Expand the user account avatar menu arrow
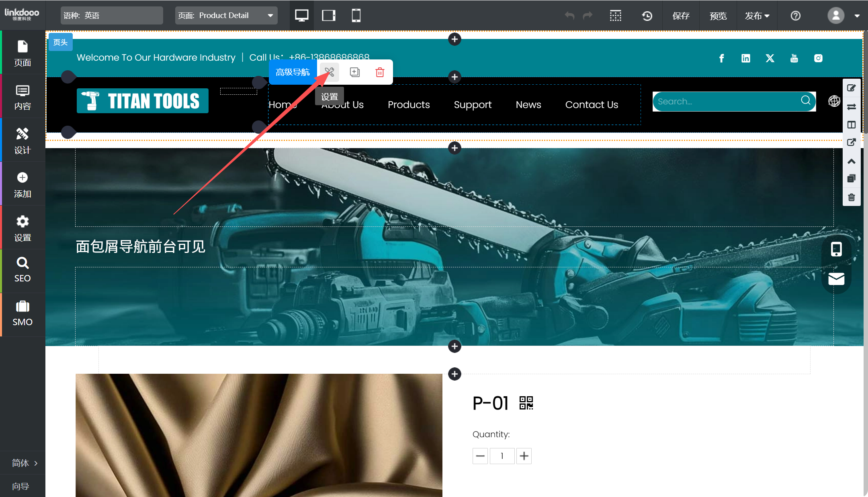Screen dimensions: 868x497 pos(857,16)
